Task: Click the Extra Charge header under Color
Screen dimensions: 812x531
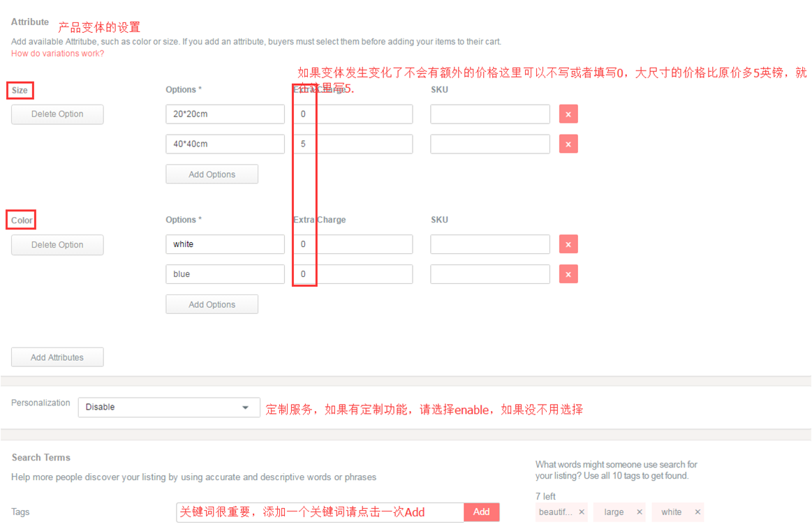Action: 320,219
